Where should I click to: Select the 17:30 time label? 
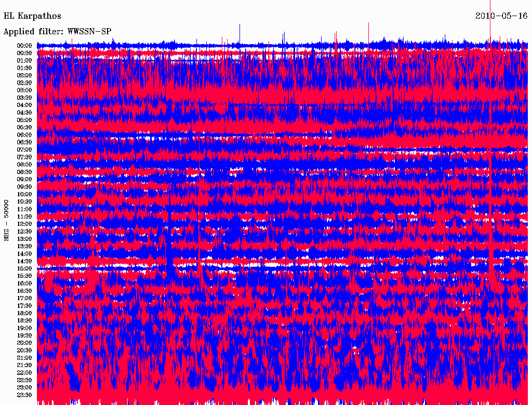pyautogui.click(x=24, y=306)
